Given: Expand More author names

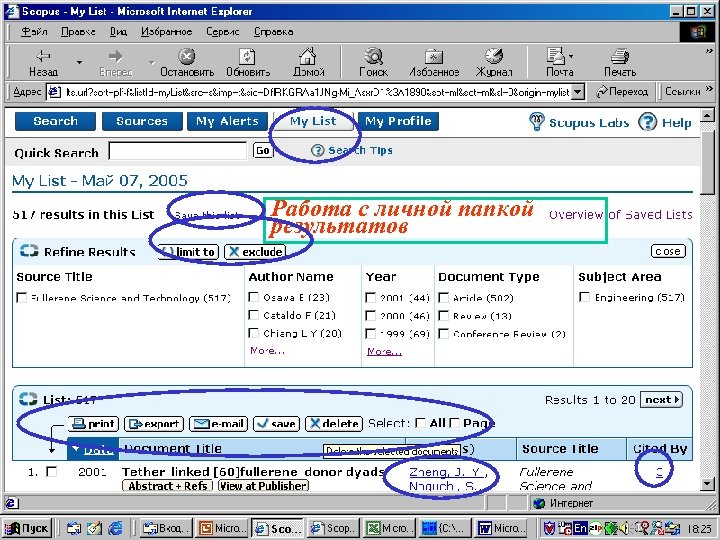Looking at the screenshot, I should click(x=267, y=351).
